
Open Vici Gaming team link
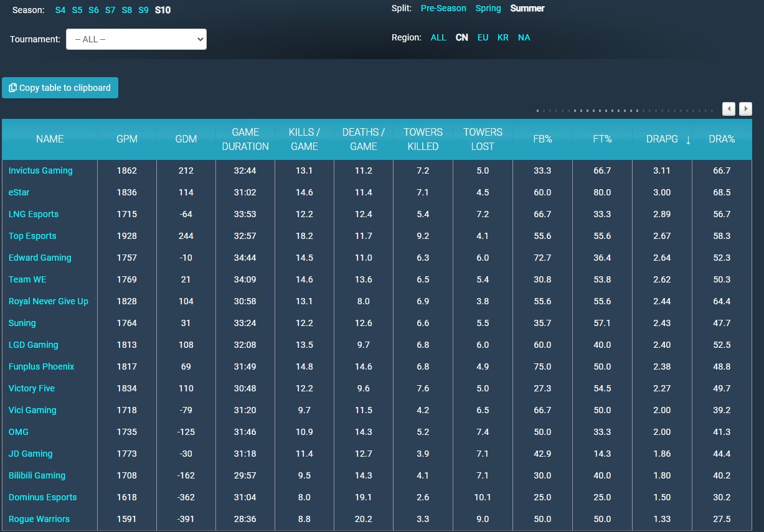pos(32,410)
